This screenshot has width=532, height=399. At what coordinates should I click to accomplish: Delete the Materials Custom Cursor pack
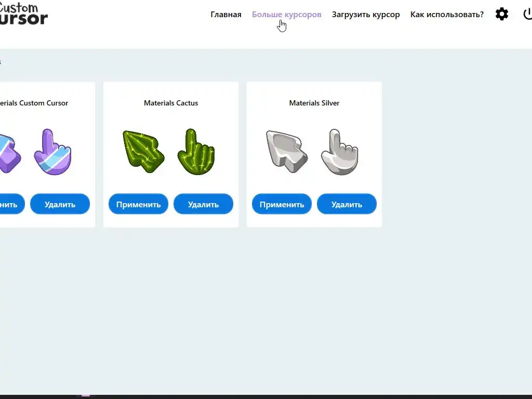click(60, 204)
